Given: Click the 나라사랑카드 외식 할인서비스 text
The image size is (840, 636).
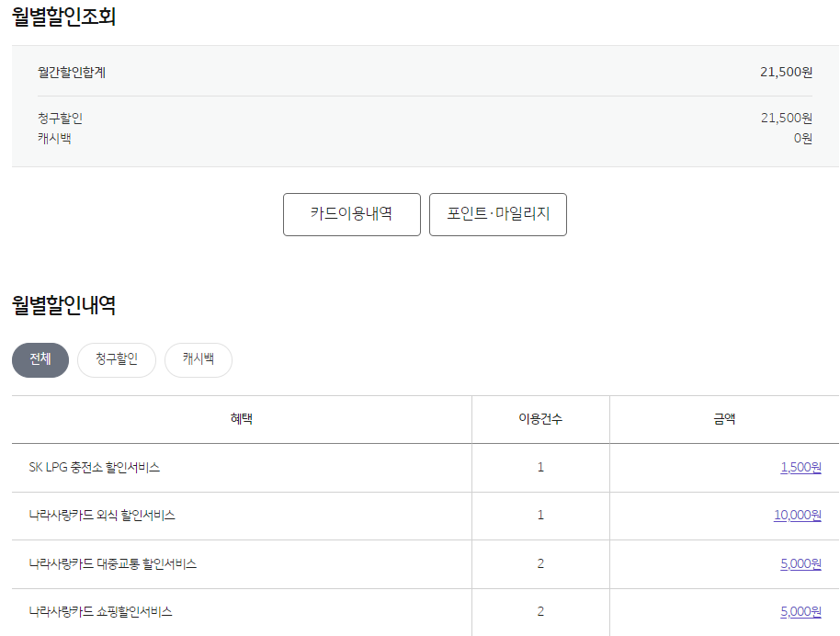Looking at the screenshot, I should [x=102, y=516].
